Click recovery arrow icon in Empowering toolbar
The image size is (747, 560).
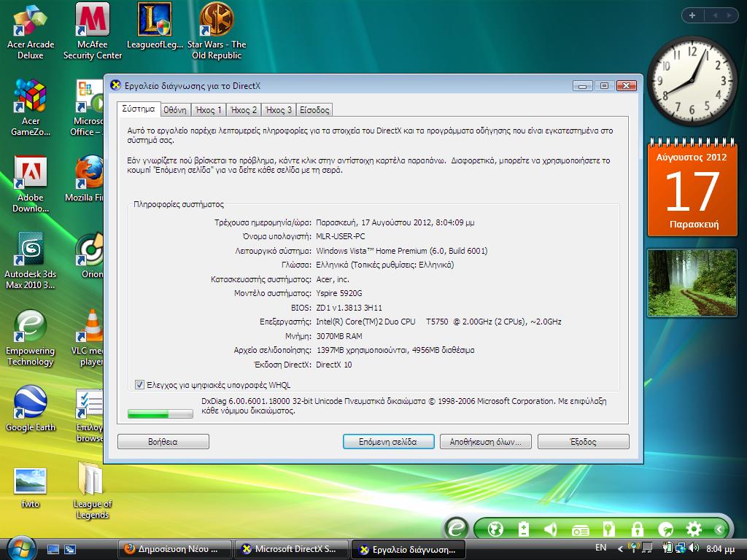[x=665, y=529]
